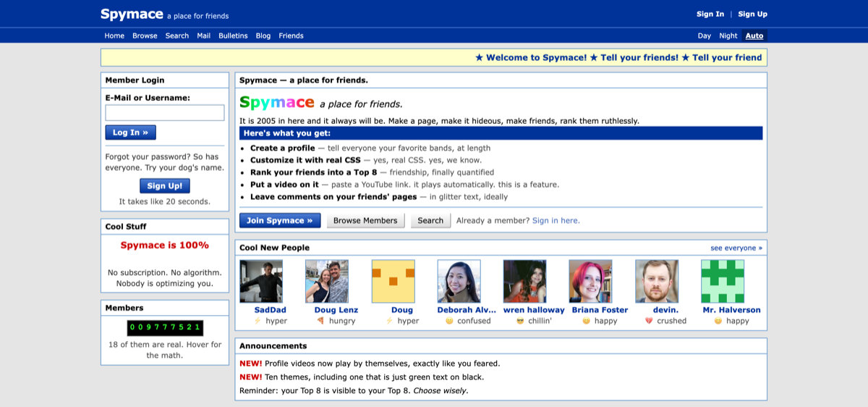
Task: Click the Doug Lenz name link
Action: pos(336,310)
